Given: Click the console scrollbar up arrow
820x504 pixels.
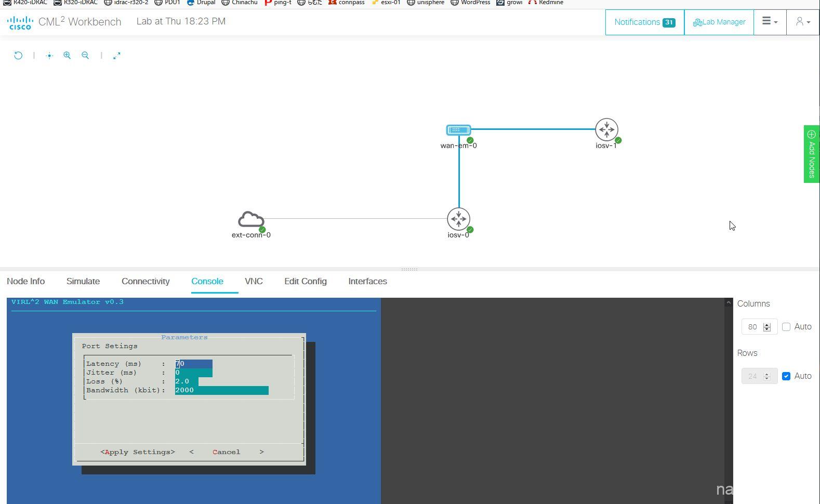Looking at the screenshot, I should pyautogui.click(x=729, y=302).
